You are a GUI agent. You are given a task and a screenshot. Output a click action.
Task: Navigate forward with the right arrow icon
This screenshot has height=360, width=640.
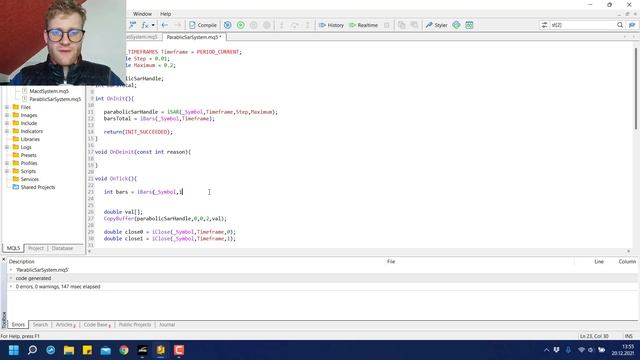tap(178, 25)
